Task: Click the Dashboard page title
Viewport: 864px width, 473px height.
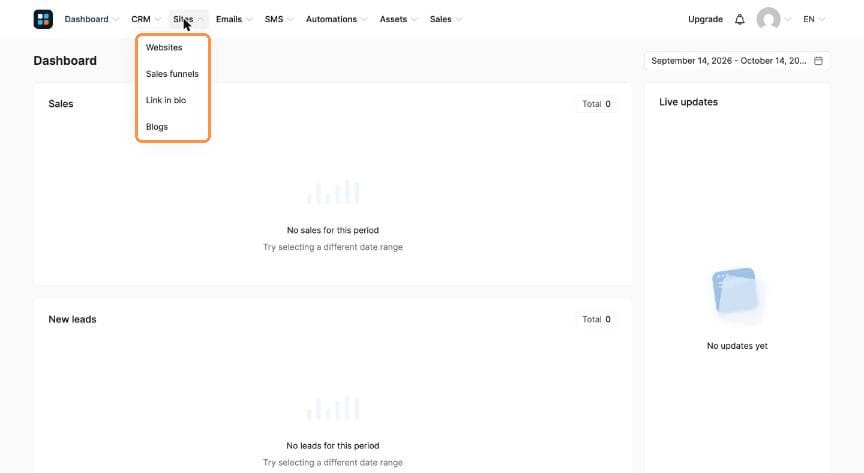Action: [x=65, y=61]
